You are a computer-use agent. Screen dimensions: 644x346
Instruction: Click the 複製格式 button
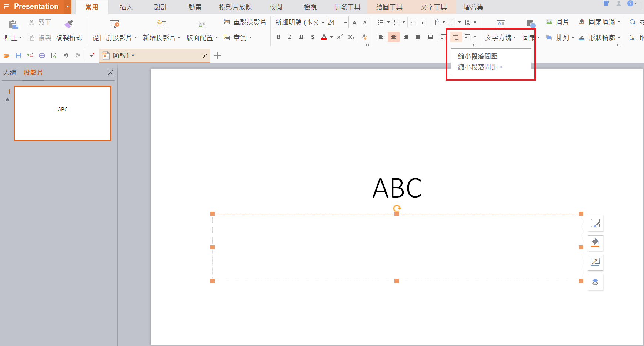(69, 38)
